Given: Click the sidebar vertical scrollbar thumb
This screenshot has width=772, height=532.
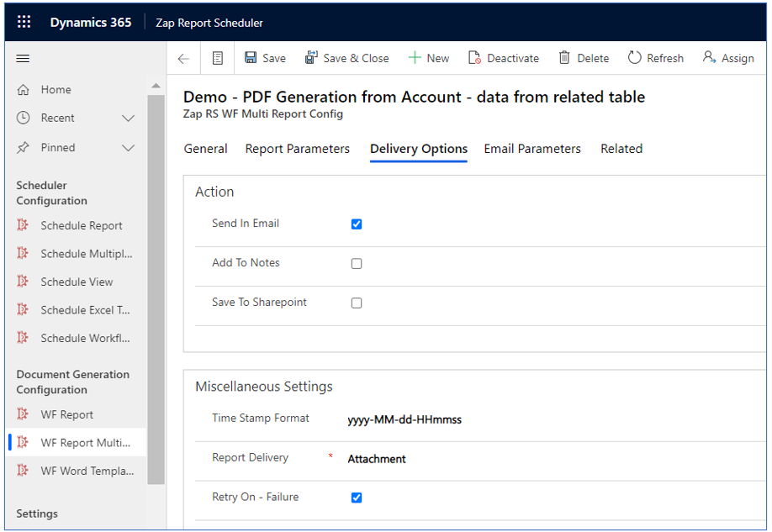Looking at the screenshot, I should [x=156, y=289].
